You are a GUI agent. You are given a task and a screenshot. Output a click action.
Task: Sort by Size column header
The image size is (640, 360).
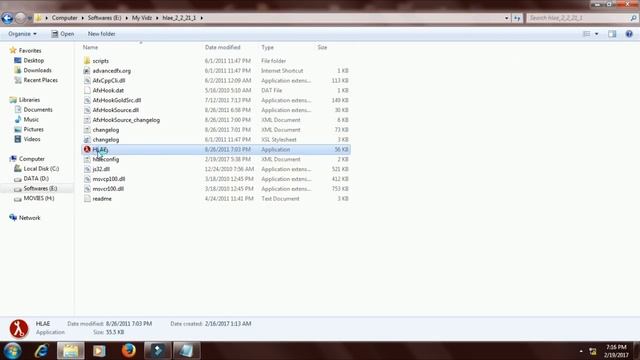coord(322,47)
